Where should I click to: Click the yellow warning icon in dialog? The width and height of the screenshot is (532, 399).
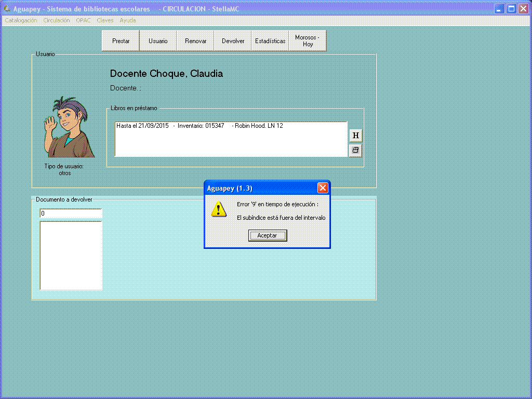(219, 209)
